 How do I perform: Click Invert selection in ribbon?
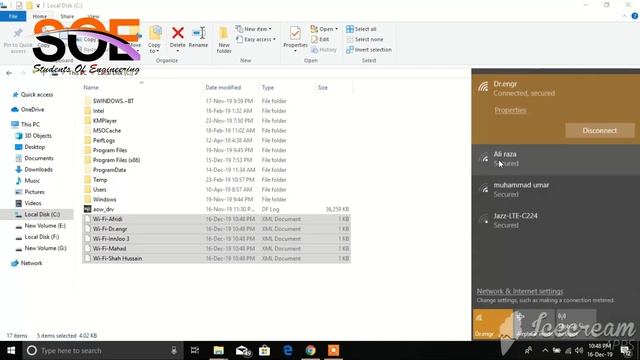coord(369,49)
